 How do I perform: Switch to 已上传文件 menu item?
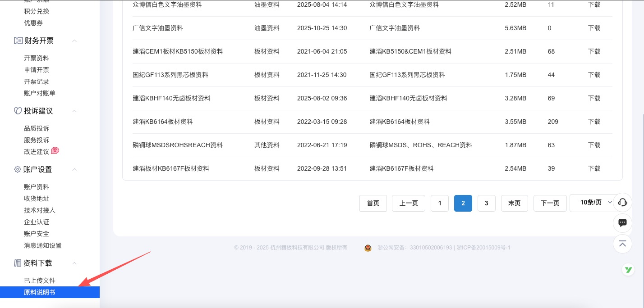[x=39, y=281]
